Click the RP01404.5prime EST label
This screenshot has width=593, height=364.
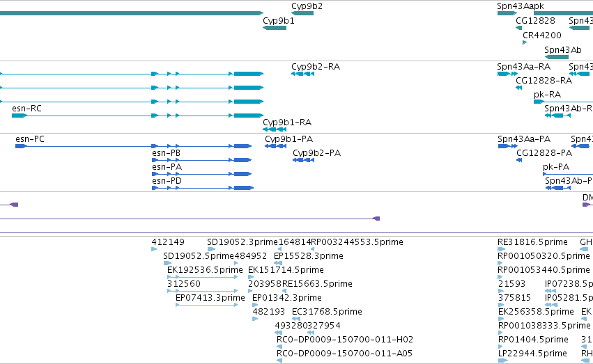[533, 340]
